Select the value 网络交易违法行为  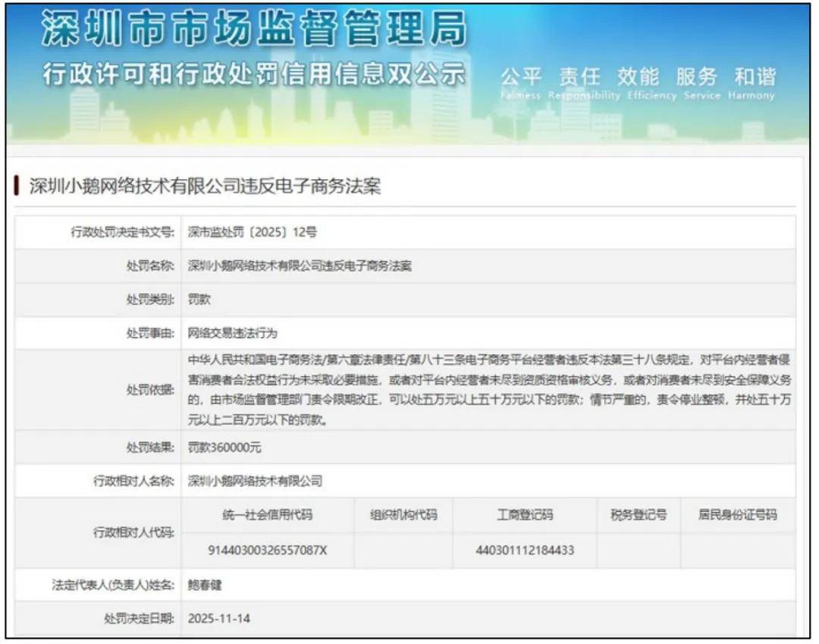click(x=233, y=333)
